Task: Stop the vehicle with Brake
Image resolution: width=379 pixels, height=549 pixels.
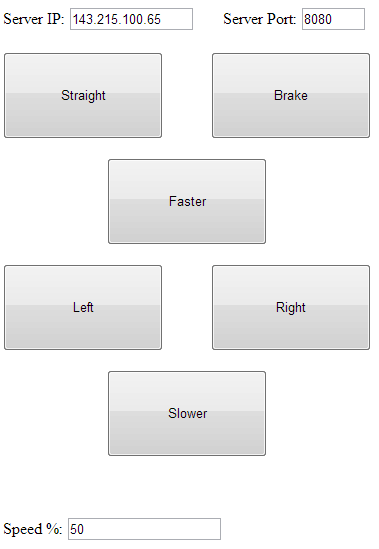Action: 291,95
